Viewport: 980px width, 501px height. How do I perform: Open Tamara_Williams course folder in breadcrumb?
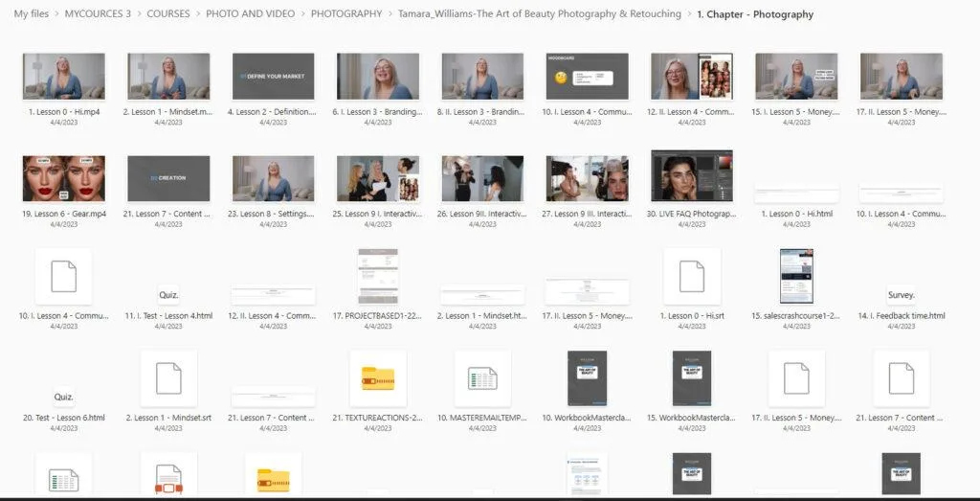(540, 14)
